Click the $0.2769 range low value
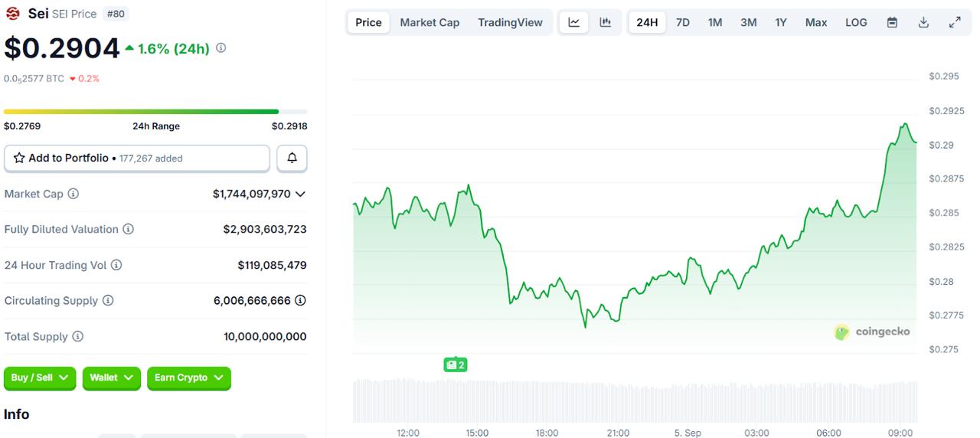This screenshot has width=980, height=438. 22,126
